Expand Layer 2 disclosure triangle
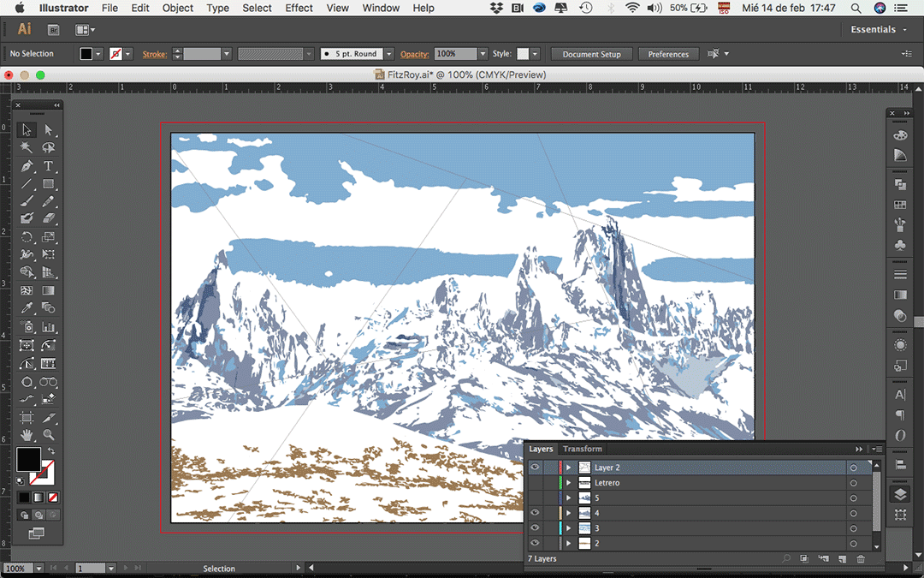 569,468
